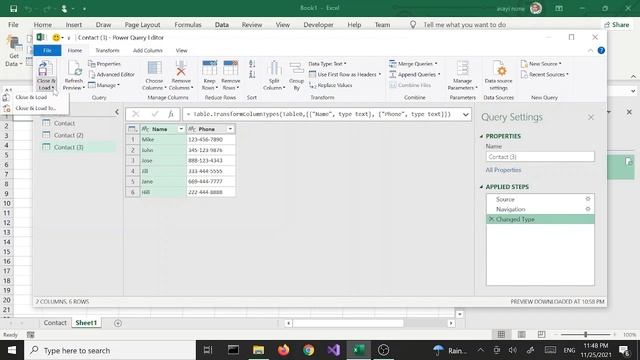Click the Excel Share button
This screenshot has height=360, width=640.
tap(617, 25)
